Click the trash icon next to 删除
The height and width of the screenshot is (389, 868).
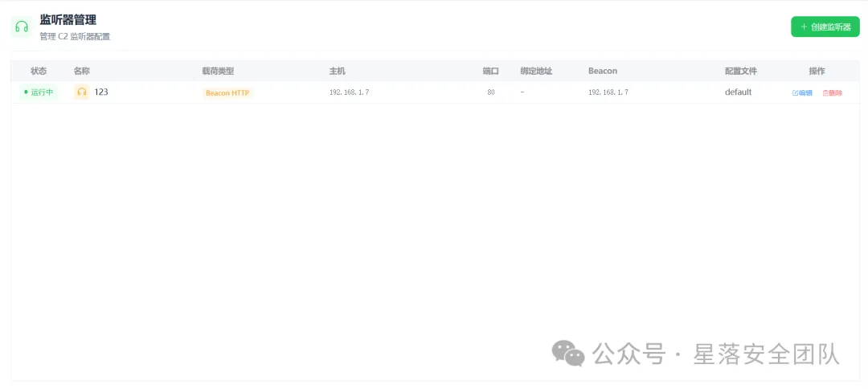pos(825,93)
